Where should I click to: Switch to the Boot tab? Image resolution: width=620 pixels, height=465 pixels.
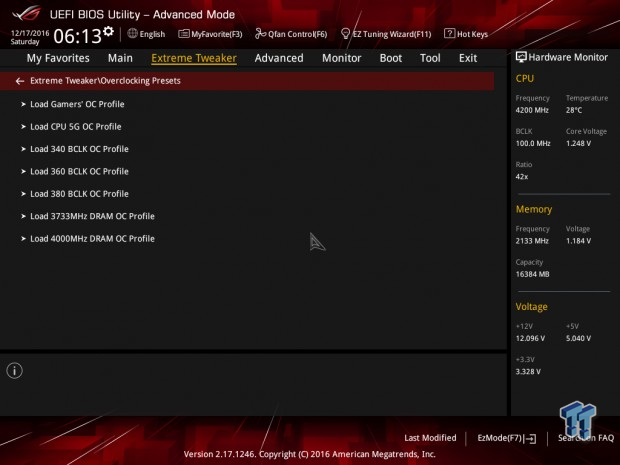391,58
